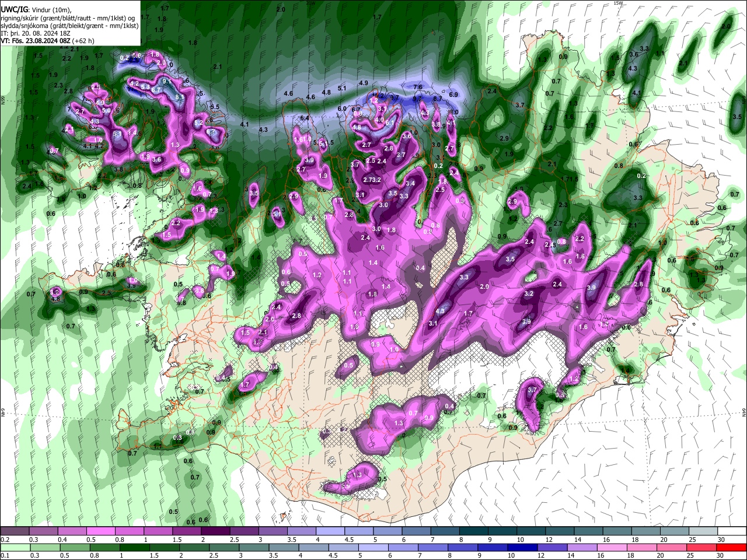Click the "9.1" precipitation value on the map
Viewport: 747px width, 560px height.
click(x=166, y=81)
